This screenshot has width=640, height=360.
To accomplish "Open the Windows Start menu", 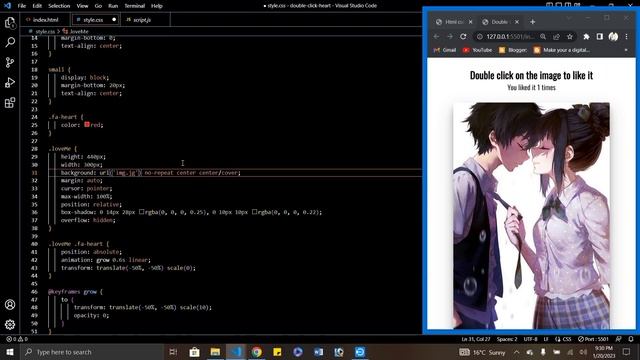I will pos(10,352).
